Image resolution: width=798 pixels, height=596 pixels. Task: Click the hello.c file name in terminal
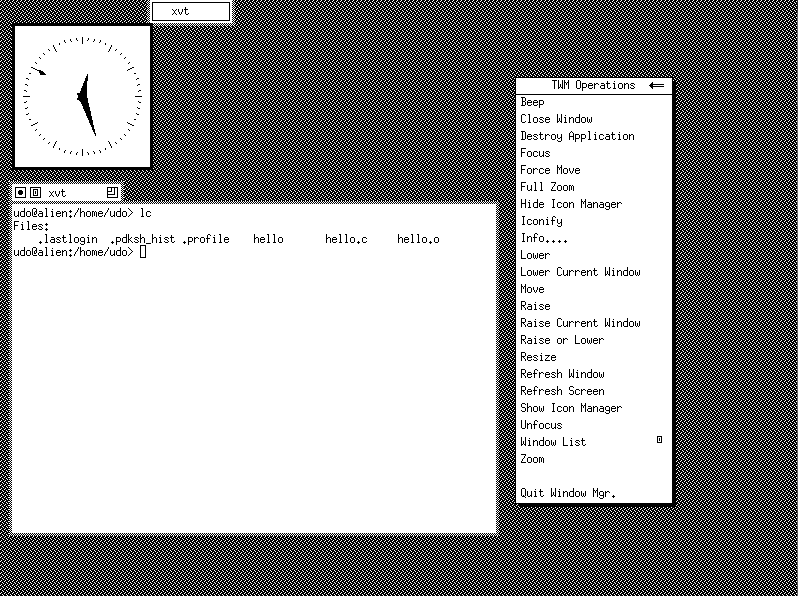point(346,239)
